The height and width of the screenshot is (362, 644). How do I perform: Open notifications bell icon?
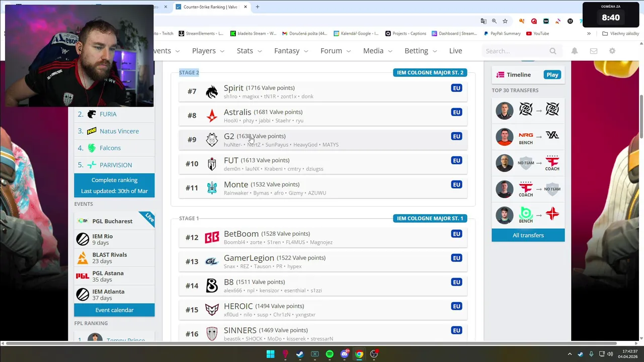click(x=575, y=51)
